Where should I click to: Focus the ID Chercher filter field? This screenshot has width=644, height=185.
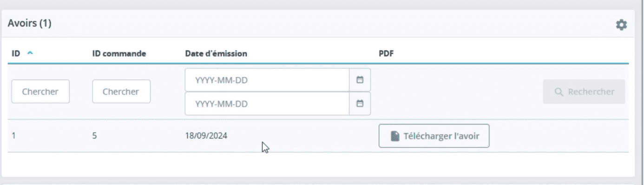click(x=40, y=92)
